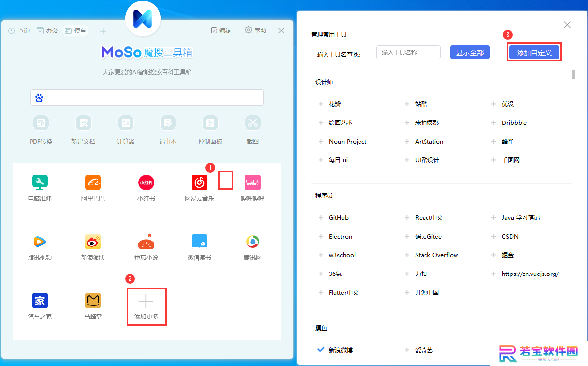Open the 番茄小说 shortcut
588x366 pixels.
coord(146,242)
